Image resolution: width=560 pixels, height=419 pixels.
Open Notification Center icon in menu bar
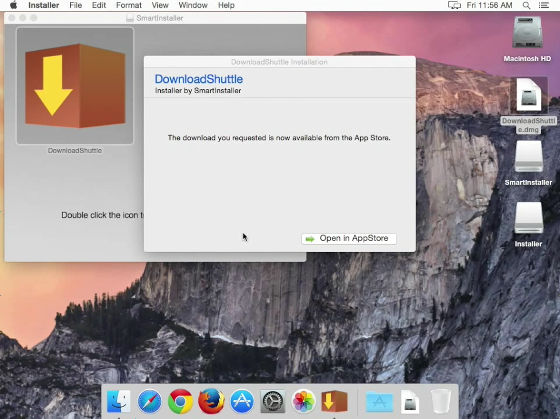click(544, 5)
